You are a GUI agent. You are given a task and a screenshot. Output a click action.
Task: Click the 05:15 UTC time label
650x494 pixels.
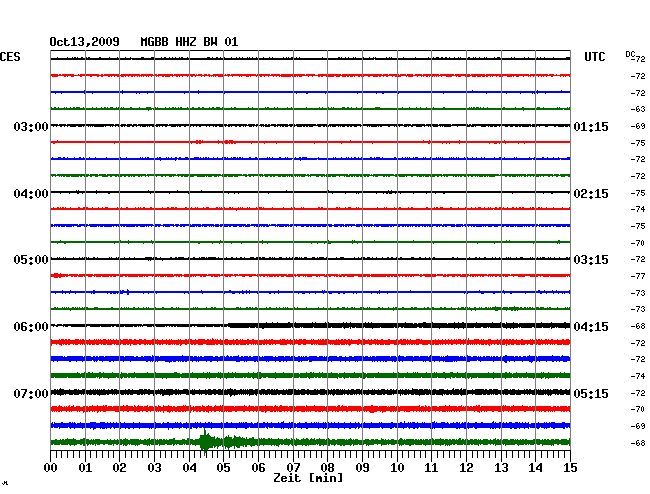[x=591, y=393]
